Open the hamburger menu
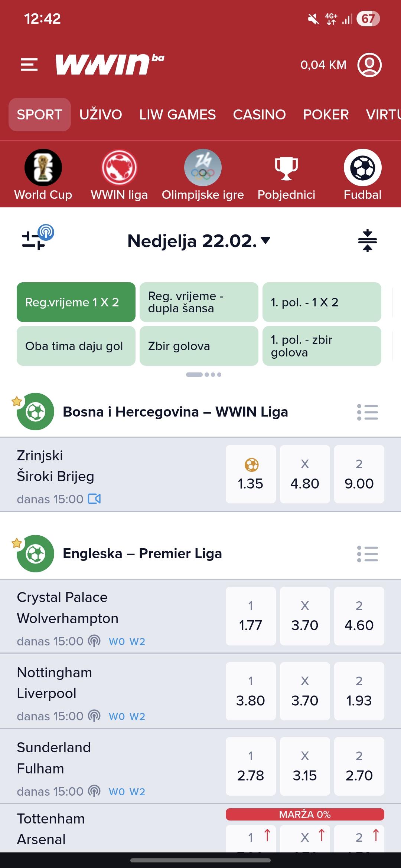 tap(29, 65)
